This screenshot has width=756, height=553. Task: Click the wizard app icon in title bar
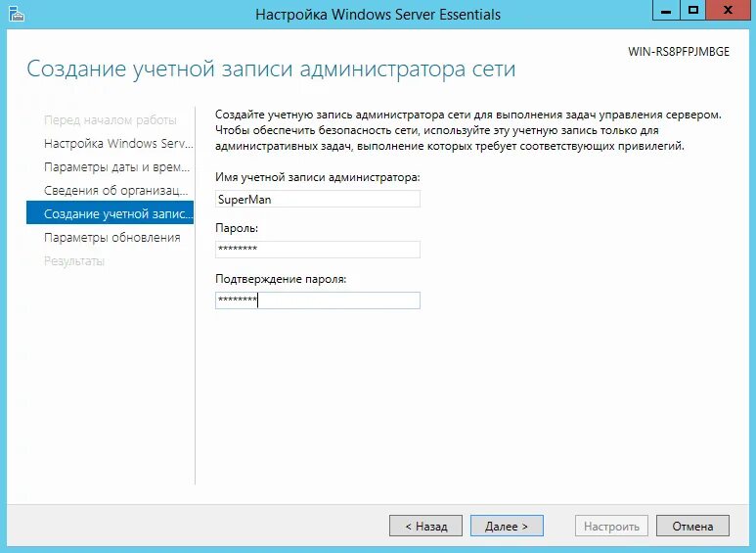click(x=16, y=14)
